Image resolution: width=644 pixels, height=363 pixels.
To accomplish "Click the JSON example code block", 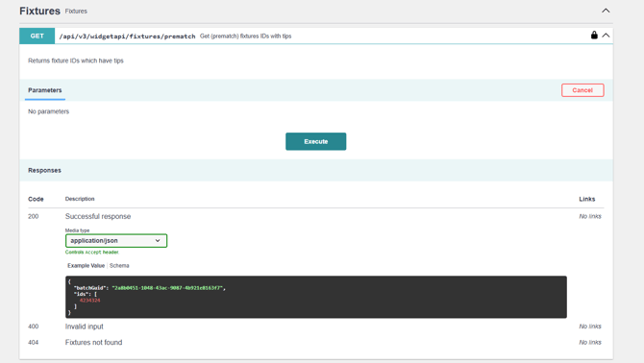I will point(316,297).
